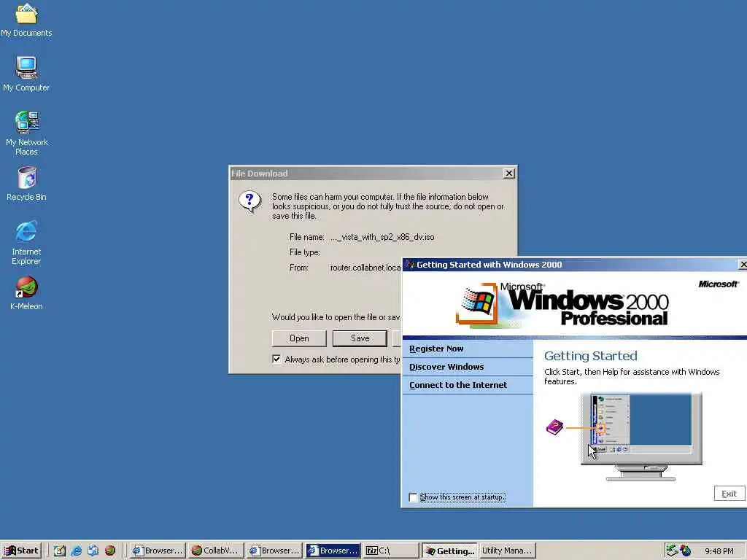The image size is (747, 560).
Task: Click the 9:48 PM taskbar clock
Action: (x=719, y=551)
